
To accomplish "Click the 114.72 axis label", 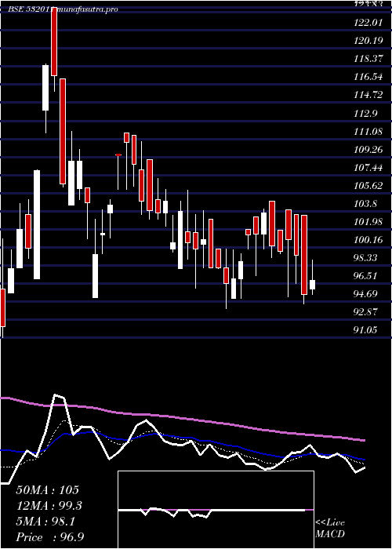I will coord(368,95).
